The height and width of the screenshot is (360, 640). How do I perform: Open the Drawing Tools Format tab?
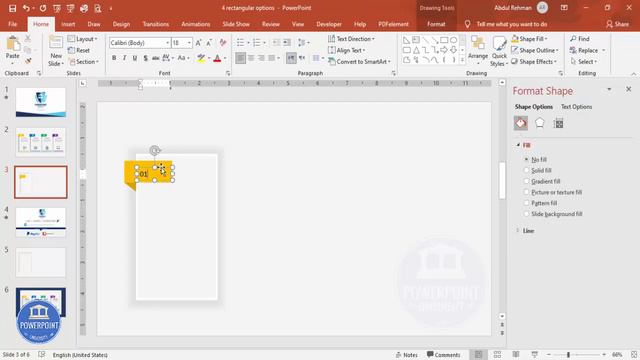pyautogui.click(x=436, y=24)
